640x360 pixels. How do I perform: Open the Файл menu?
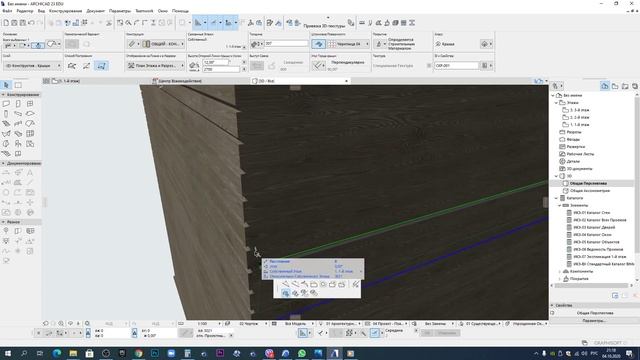pos(7,11)
